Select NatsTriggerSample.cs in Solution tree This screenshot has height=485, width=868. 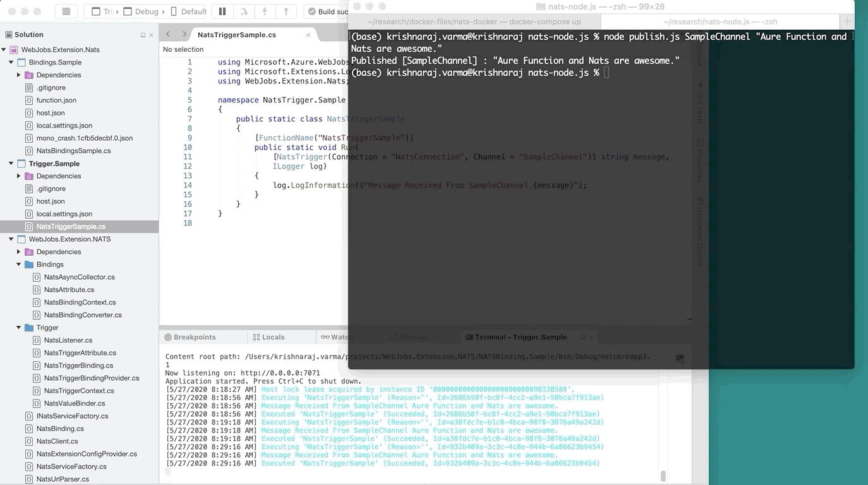coord(71,227)
